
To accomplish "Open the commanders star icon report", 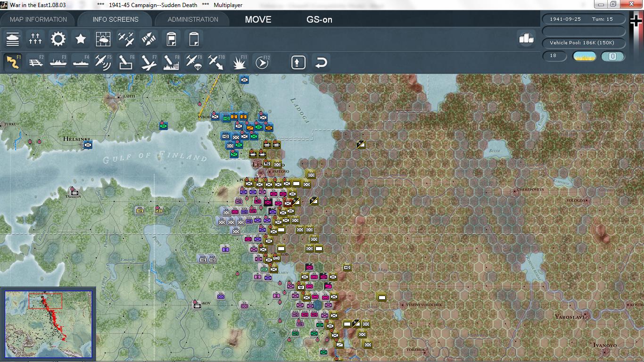I will [x=81, y=39].
